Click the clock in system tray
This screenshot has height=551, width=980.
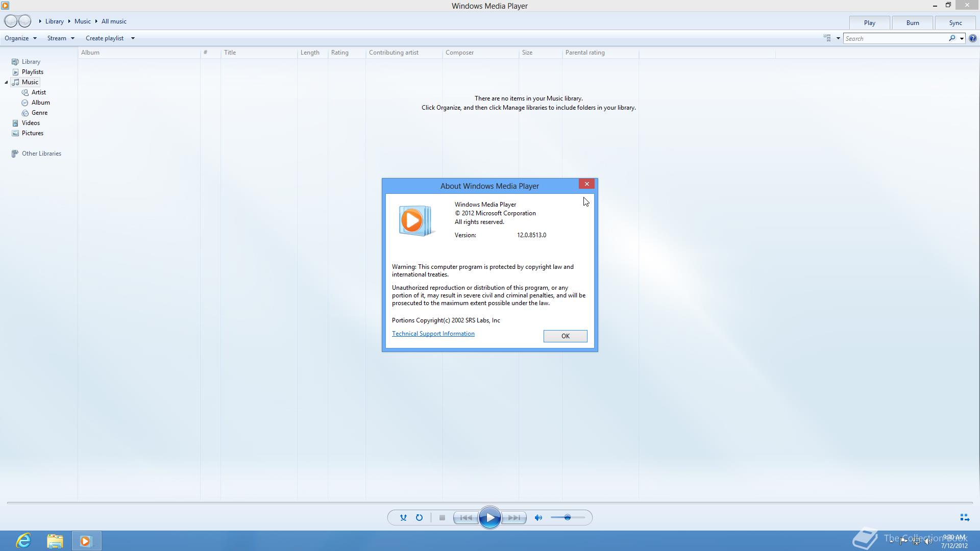(954, 541)
